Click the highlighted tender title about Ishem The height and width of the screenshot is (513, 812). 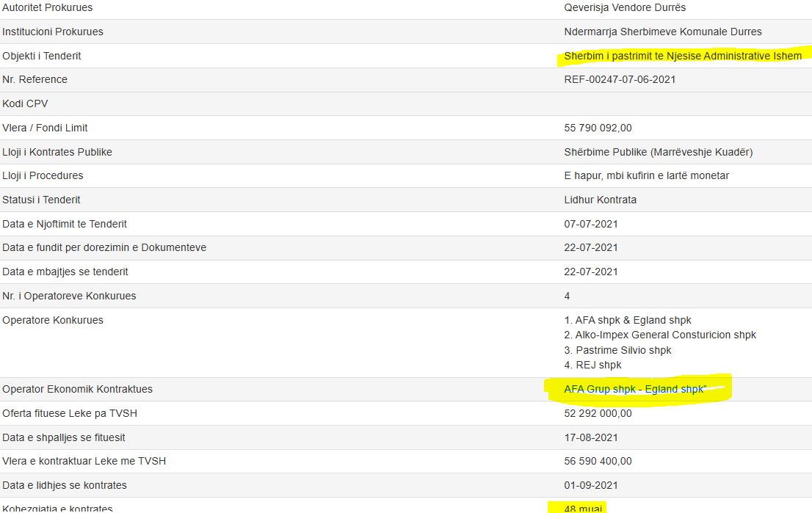pyautogui.click(x=682, y=56)
